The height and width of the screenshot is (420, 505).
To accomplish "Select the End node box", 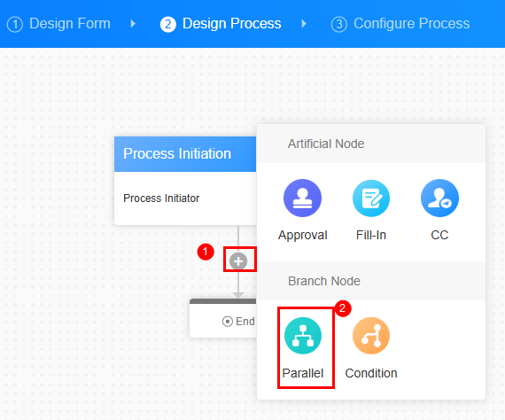I will pos(223,318).
